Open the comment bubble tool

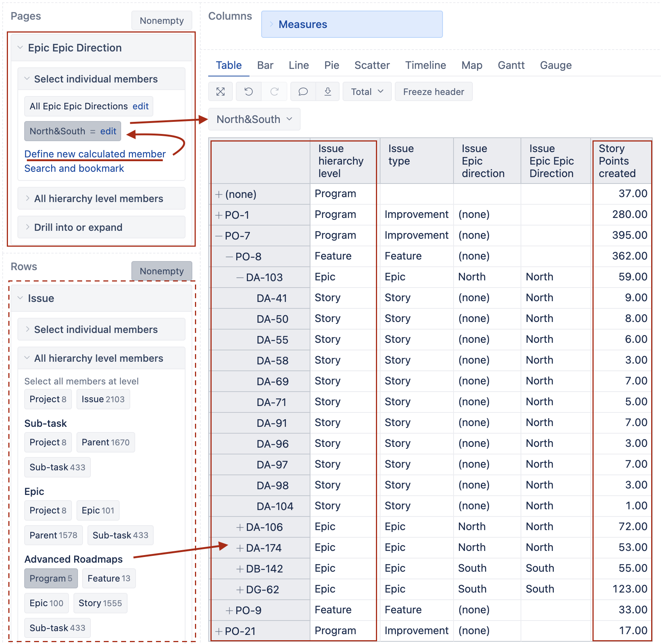click(x=302, y=91)
